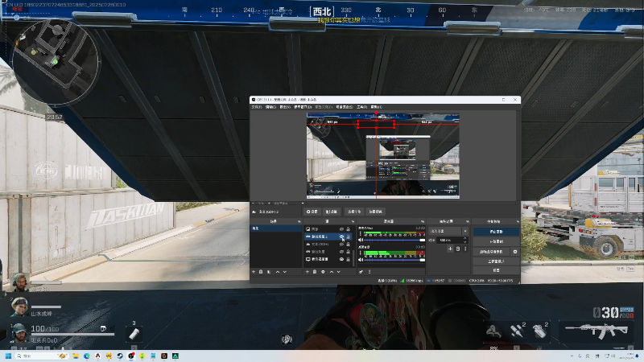Viewport: 644px width, 362px height.
Task: Click the source toolbar properties button with gear
Action: point(312,212)
